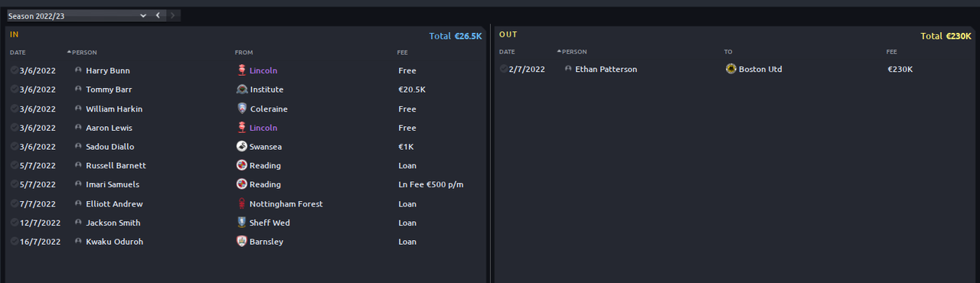Image resolution: width=980 pixels, height=283 pixels.
Task: Click the IN Total €26.5K label
Action: tap(456, 36)
